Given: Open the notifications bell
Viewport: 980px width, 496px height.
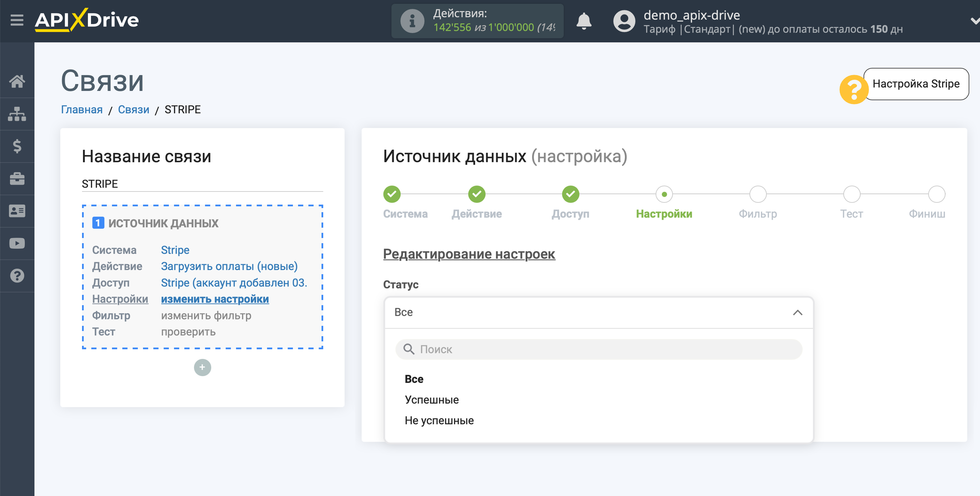Looking at the screenshot, I should pos(584,21).
